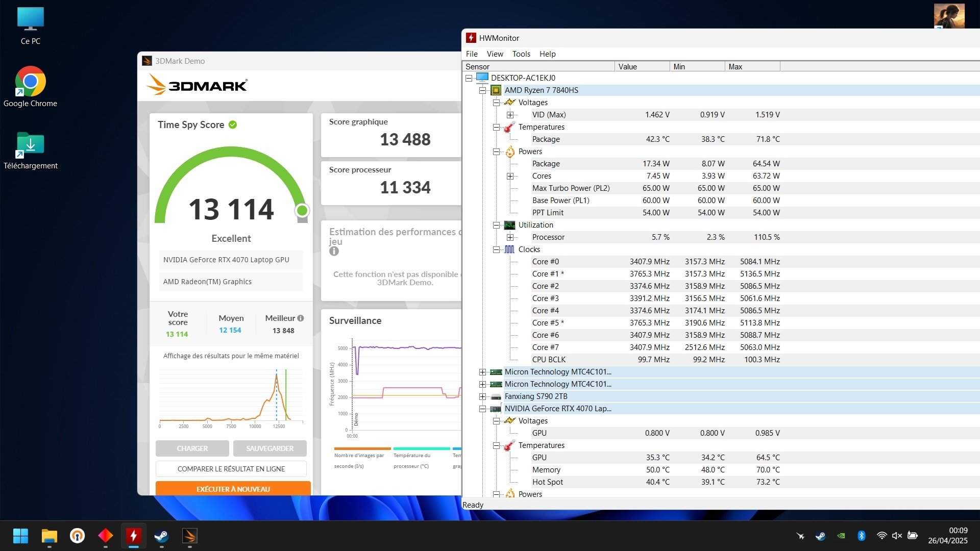
Task: Expand the Fanxiang S790 2TB node
Action: point(482,396)
